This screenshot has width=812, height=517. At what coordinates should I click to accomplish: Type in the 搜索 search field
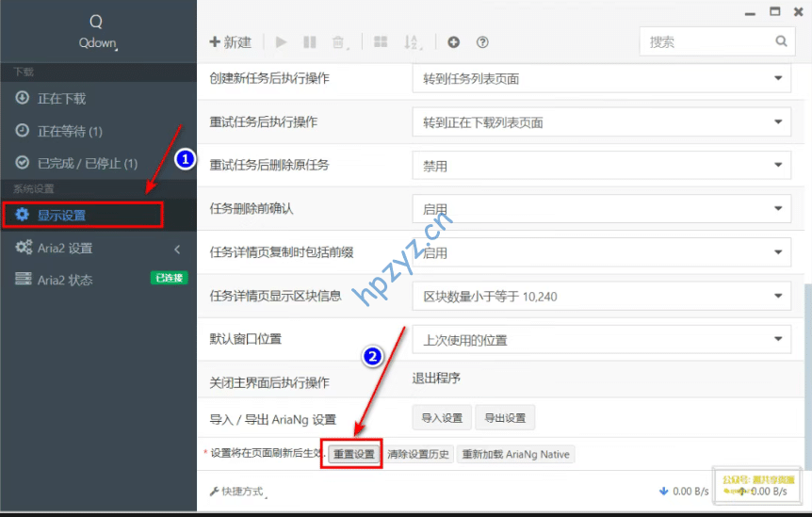(706, 41)
